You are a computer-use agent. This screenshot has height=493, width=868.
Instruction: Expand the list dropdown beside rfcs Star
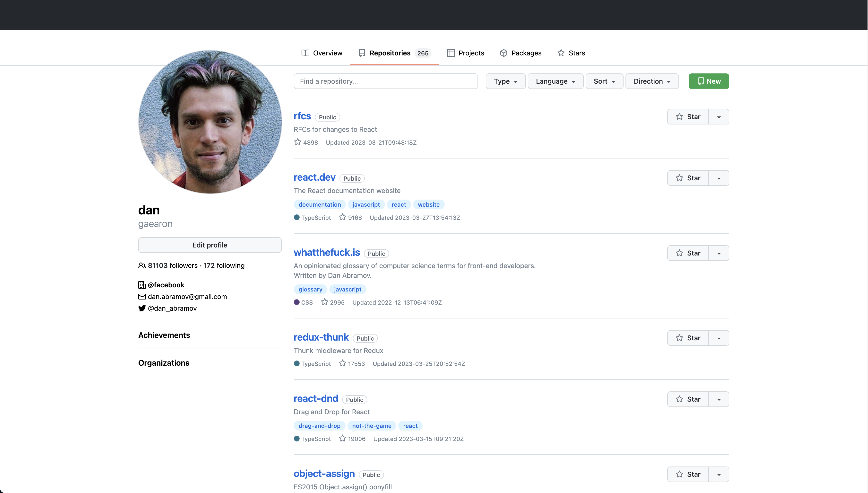pos(719,117)
